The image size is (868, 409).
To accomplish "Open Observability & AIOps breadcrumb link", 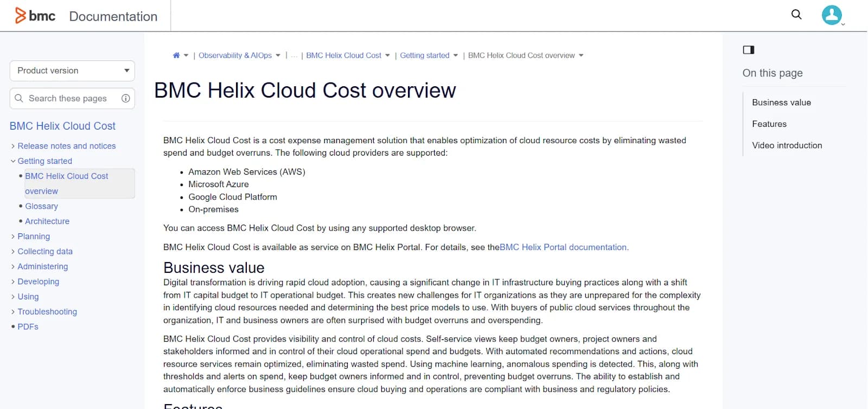I will [235, 55].
